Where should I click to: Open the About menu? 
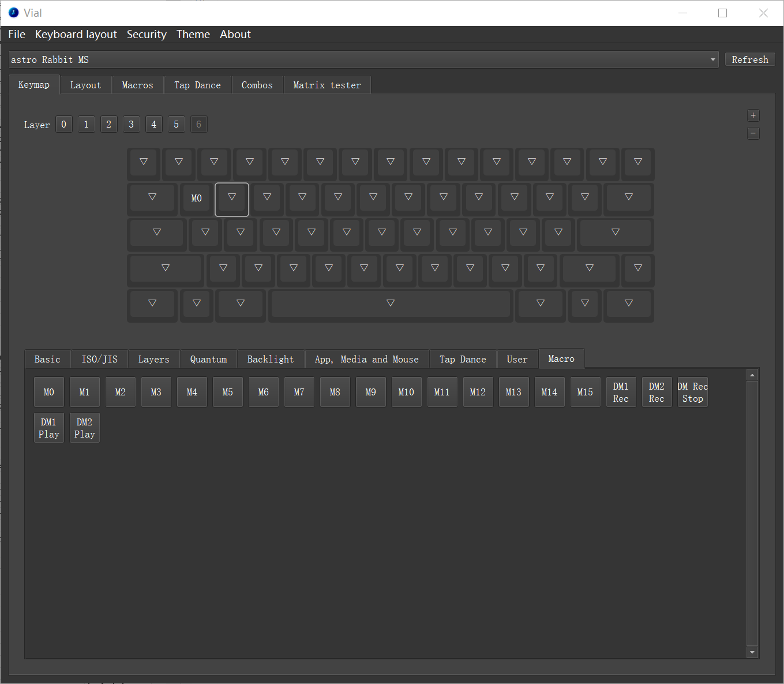coord(235,34)
